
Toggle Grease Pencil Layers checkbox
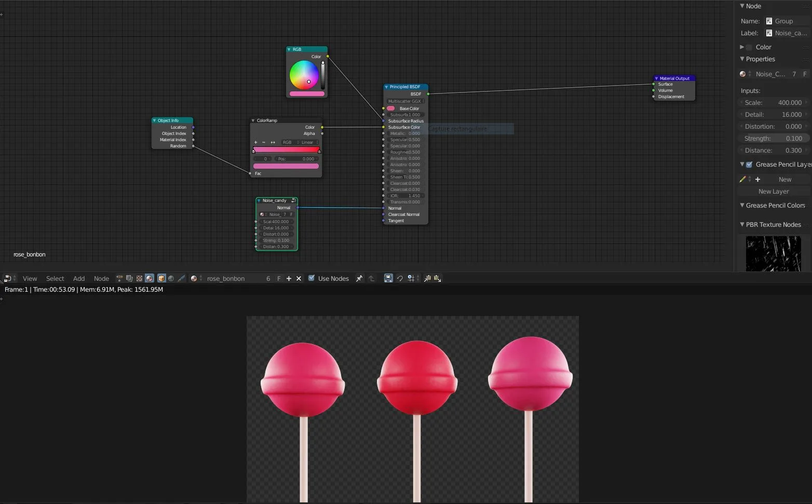point(749,165)
